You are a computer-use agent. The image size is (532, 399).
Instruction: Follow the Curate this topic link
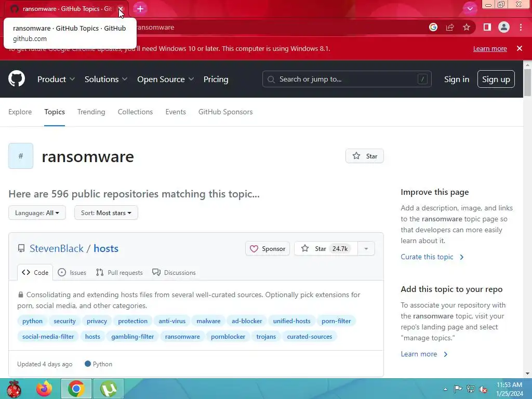click(x=432, y=257)
